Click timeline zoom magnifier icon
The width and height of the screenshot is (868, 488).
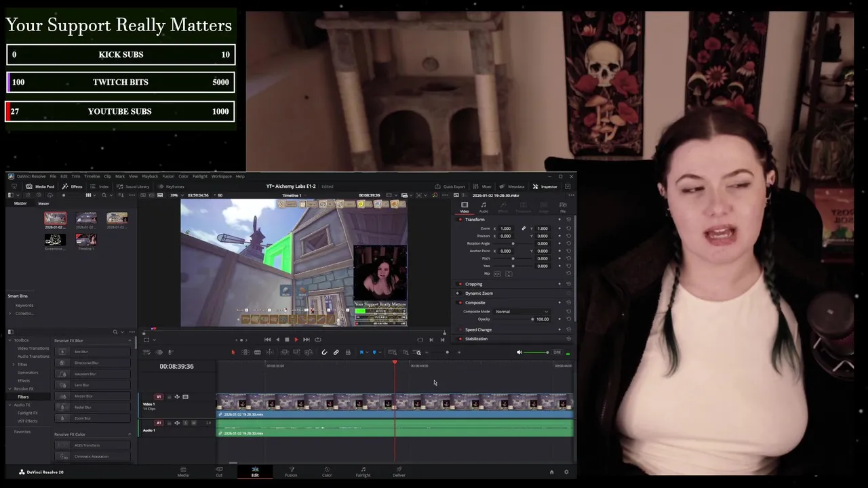point(418,352)
